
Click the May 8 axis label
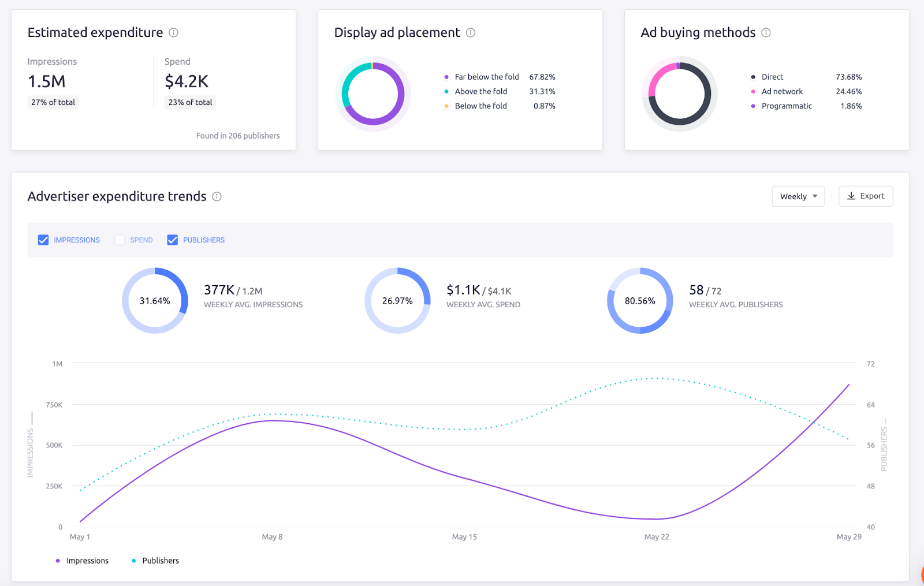pos(272,537)
